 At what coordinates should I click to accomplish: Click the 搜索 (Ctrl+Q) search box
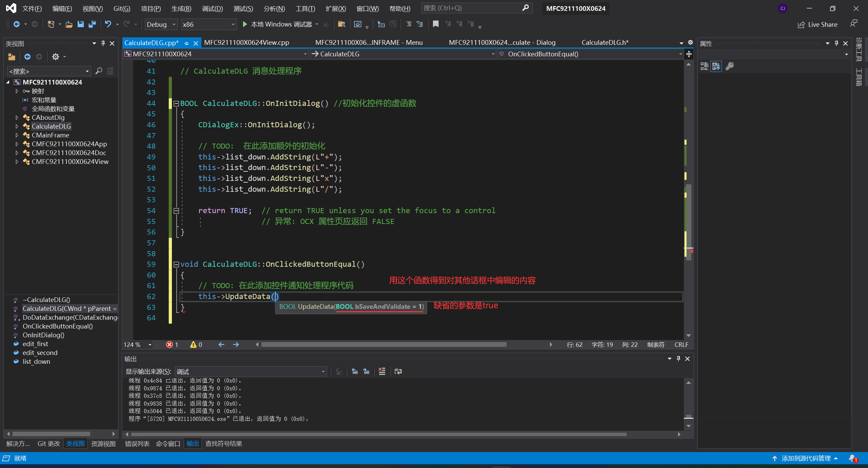pyautogui.click(x=471, y=8)
